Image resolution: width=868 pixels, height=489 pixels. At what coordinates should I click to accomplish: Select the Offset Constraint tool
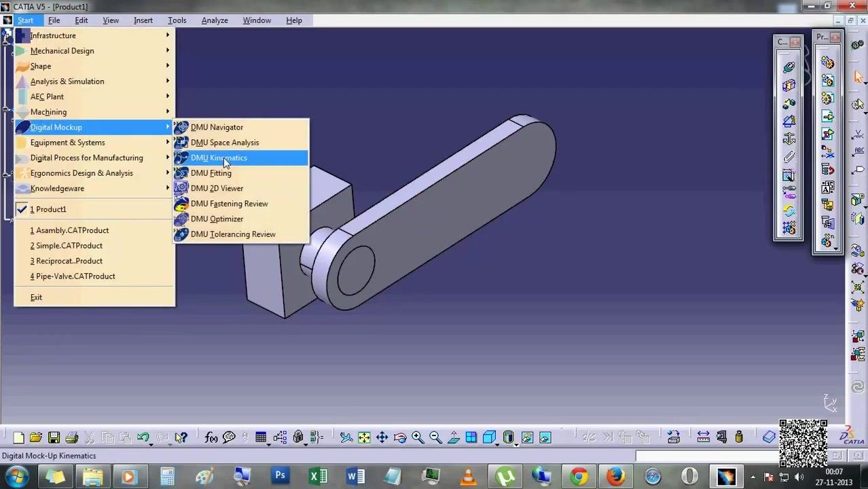tap(789, 104)
